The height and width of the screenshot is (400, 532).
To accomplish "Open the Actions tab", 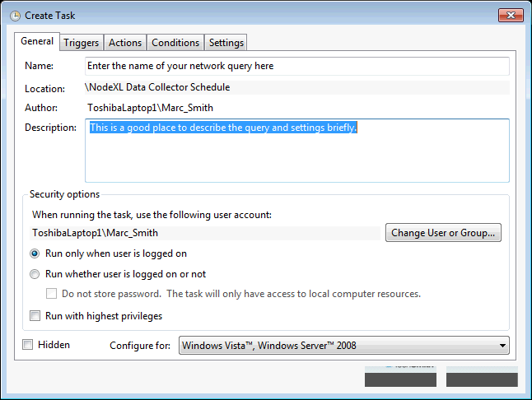I will pyautogui.click(x=125, y=43).
